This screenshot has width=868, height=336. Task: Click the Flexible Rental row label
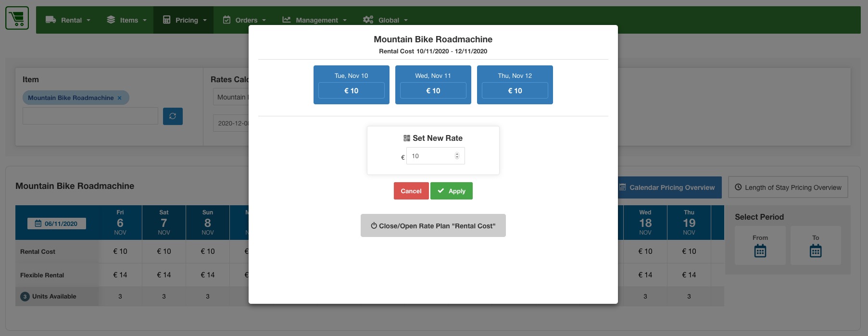tap(42, 275)
